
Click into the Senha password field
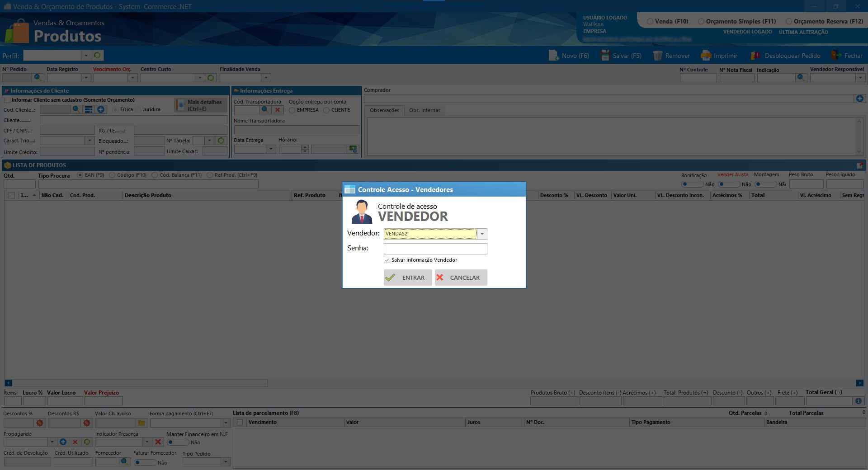(x=435, y=249)
